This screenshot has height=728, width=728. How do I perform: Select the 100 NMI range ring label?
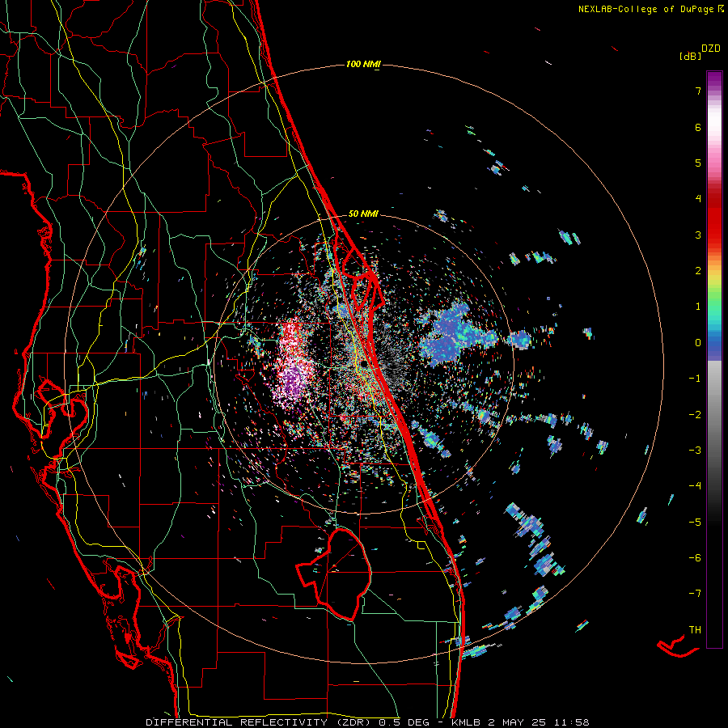pos(362,64)
